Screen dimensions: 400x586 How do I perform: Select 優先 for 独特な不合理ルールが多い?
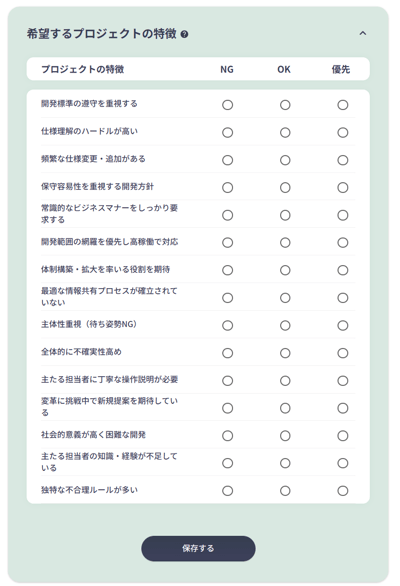click(342, 491)
